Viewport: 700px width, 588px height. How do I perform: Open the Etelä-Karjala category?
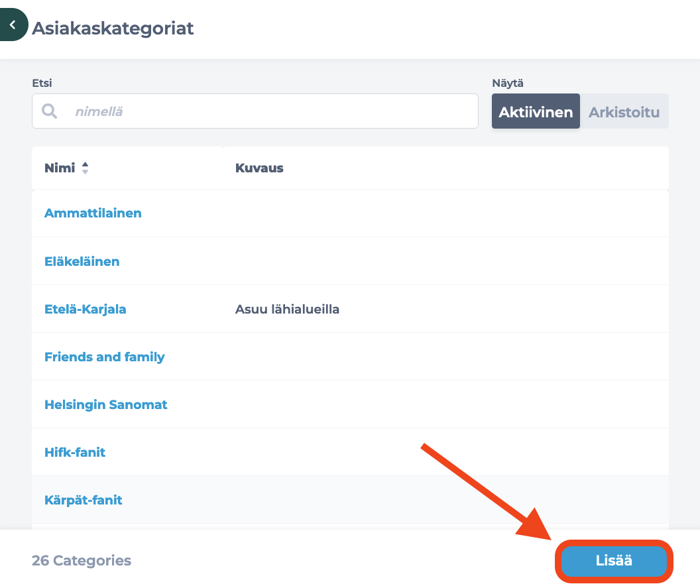(86, 309)
